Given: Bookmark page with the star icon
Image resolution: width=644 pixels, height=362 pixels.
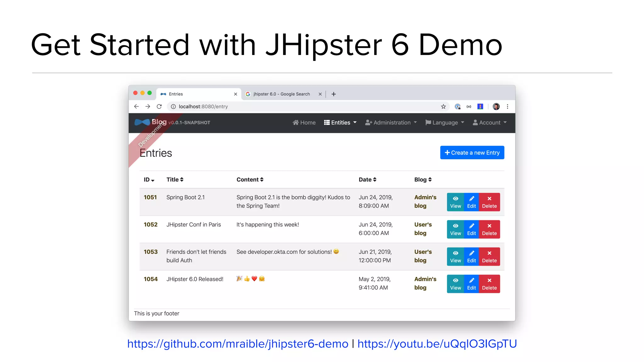Looking at the screenshot, I should point(443,107).
